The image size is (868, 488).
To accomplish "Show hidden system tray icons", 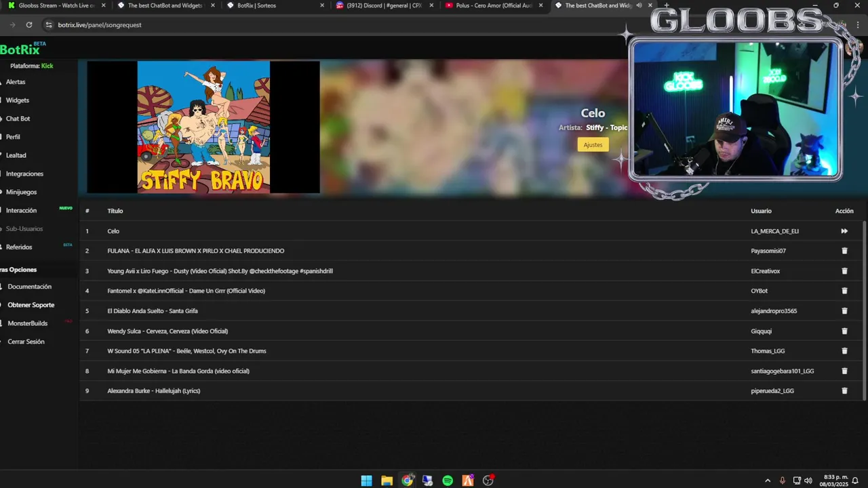I will click(x=768, y=481).
